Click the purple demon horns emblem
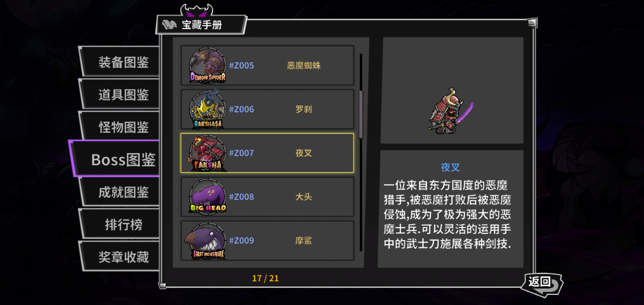The image size is (644, 305). click(196, 10)
